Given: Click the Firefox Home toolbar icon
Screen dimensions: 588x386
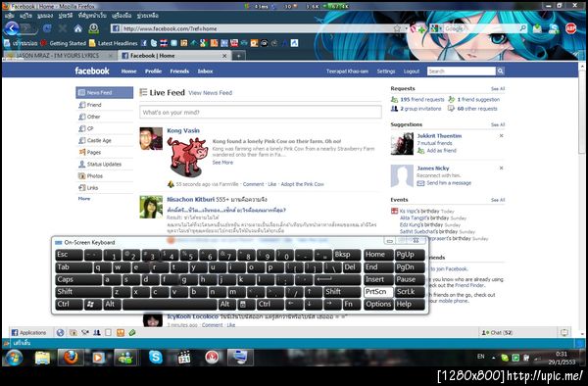Looking at the screenshot, I should [x=77, y=28].
